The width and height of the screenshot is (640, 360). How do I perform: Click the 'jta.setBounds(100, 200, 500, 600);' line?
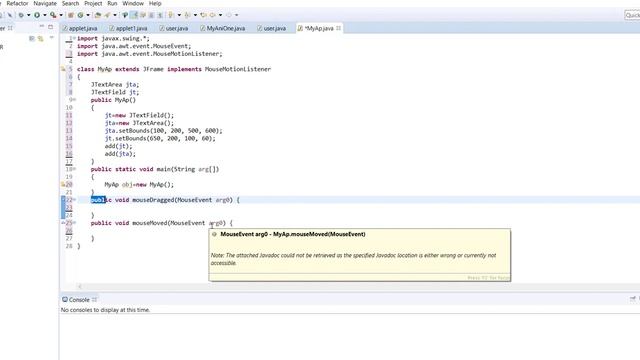click(x=163, y=131)
